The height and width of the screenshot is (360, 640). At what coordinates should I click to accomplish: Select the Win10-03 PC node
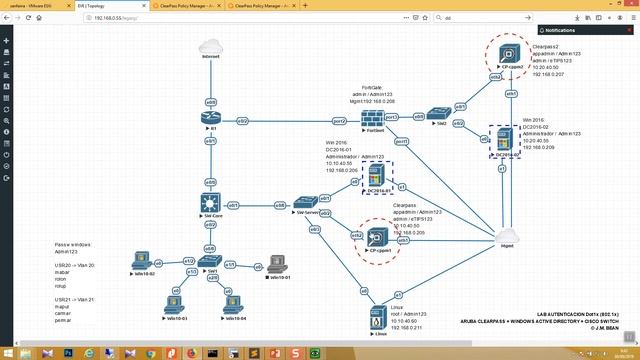point(174,305)
